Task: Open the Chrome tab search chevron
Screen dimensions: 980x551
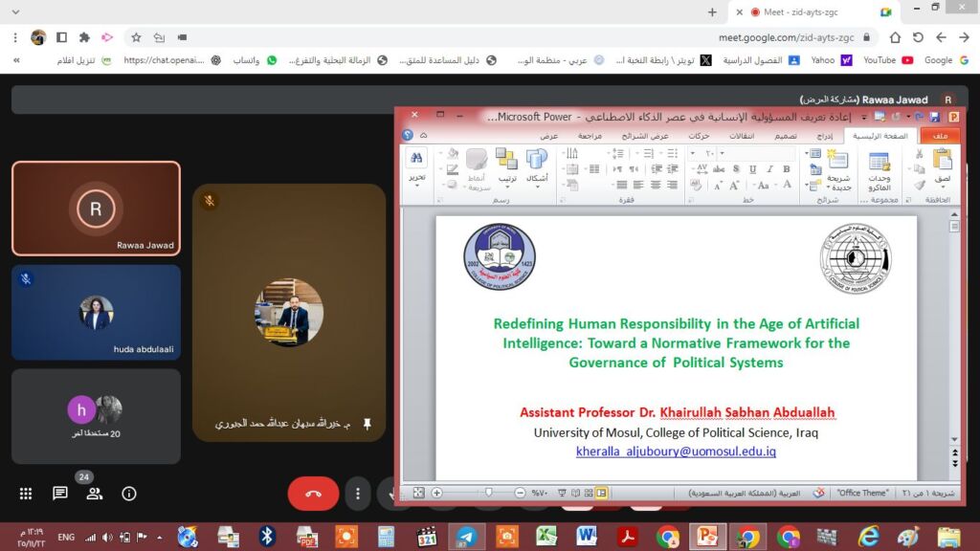Action: [x=14, y=11]
